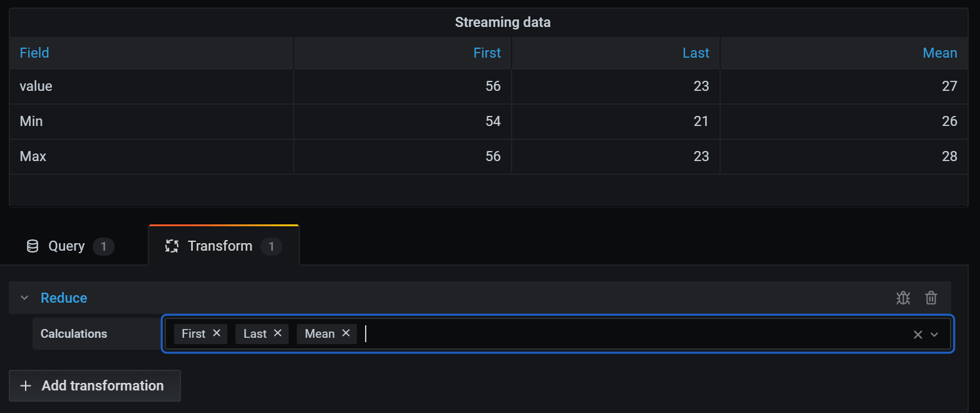Screen dimensions: 980x413
Task: Delete the Reduce transformation with trash icon
Action: click(931, 298)
